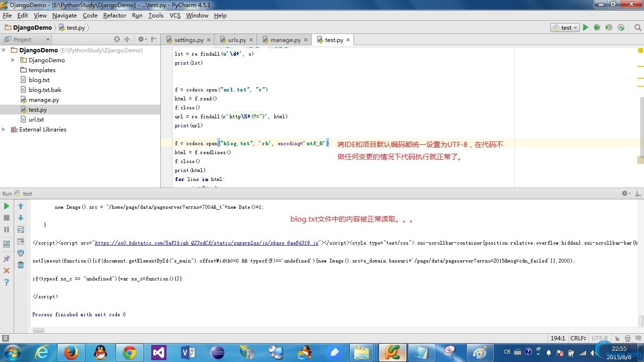Run the test configuration from top toolbar
The width and height of the screenshot is (644, 362).
click(x=586, y=28)
